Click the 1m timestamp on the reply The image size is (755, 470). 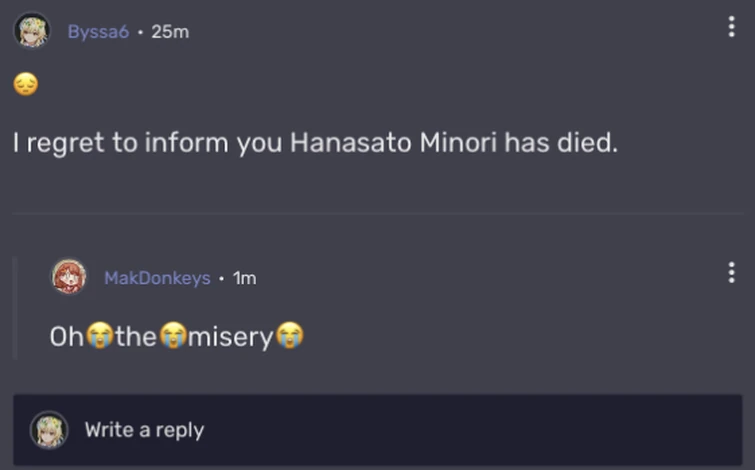244,278
